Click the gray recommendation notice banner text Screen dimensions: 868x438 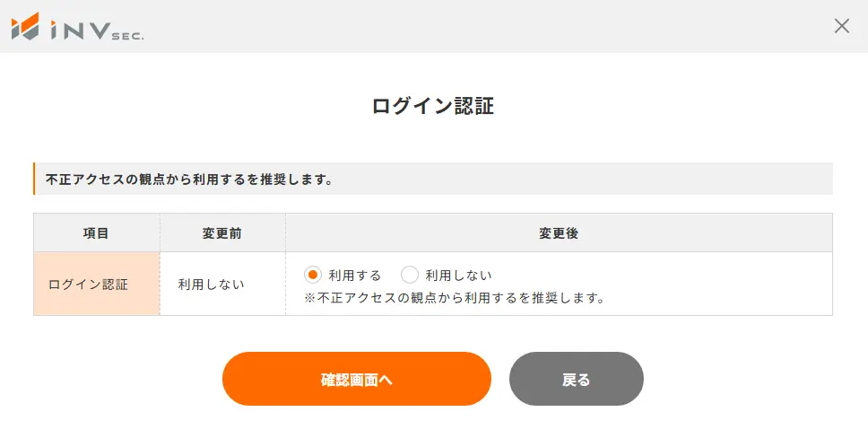pyautogui.click(x=190, y=179)
